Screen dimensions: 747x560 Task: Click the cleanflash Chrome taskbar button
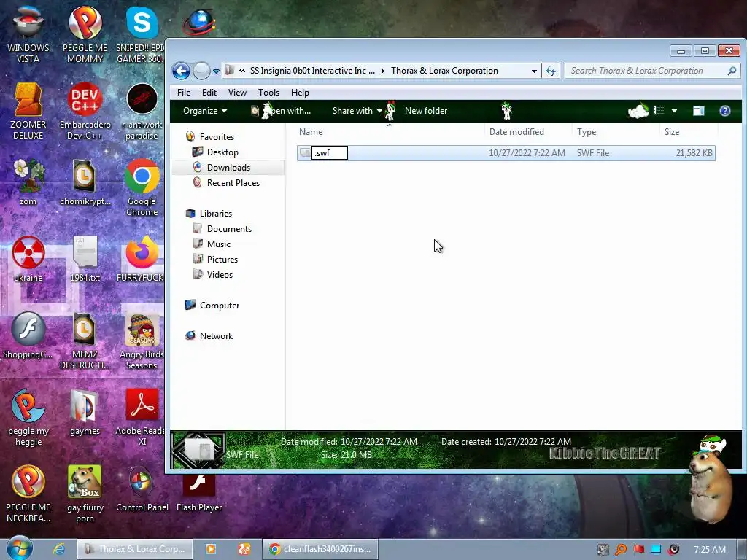coord(321,549)
